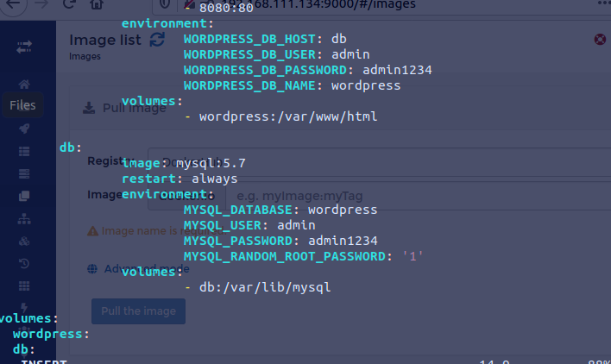Open the Networks sitemap icon in sidebar
This screenshot has width=611, height=364.
(x=24, y=219)
